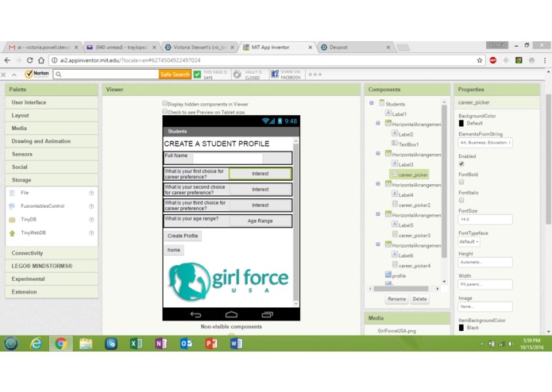Screen dimensions: 552x392
Task: Bookmark this page with star icon
Action: coord(480,60)
